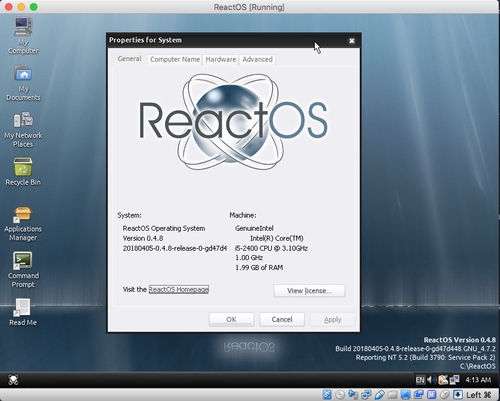Confirm with the OK button

tap(231, 319)
